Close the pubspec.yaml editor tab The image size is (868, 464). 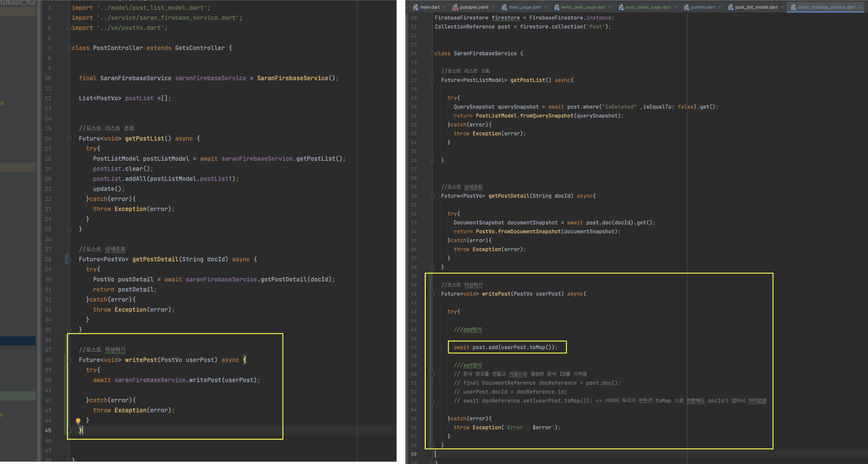tap(493, 7)
